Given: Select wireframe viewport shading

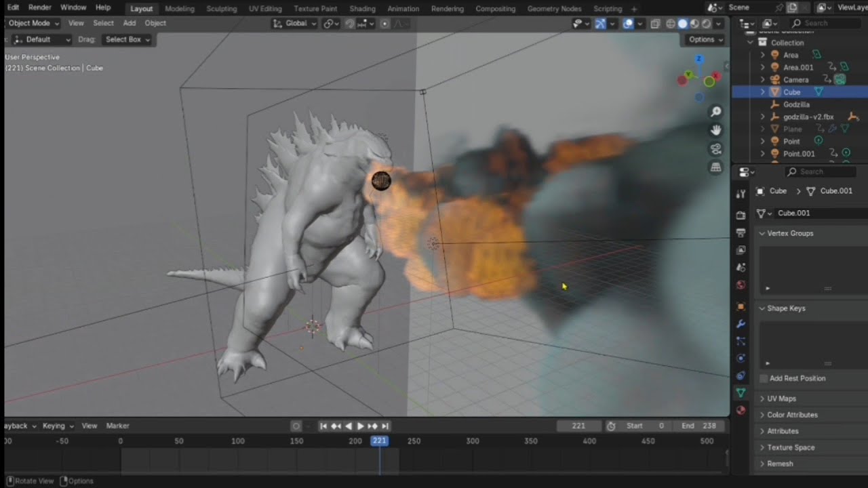Looking at the screenshot, I should [671, 24].
